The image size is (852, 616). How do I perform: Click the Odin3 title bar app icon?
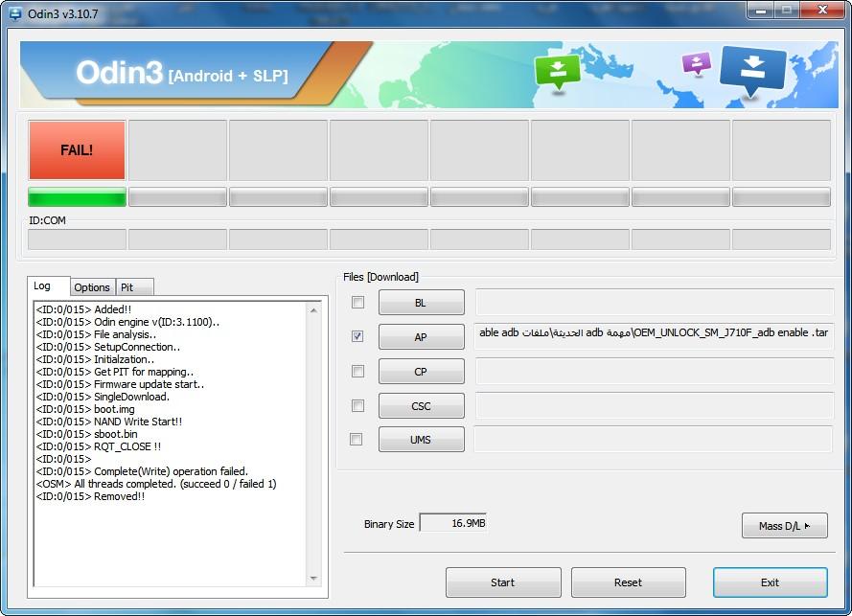click(15, 13)
